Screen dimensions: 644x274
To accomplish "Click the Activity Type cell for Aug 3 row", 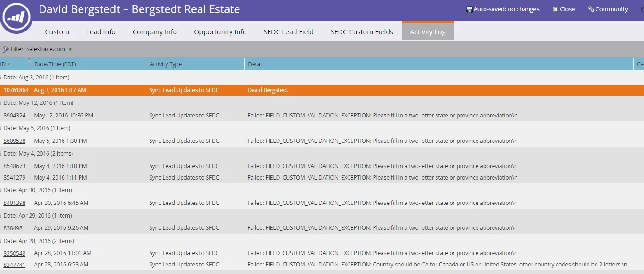I will point(184,90).
